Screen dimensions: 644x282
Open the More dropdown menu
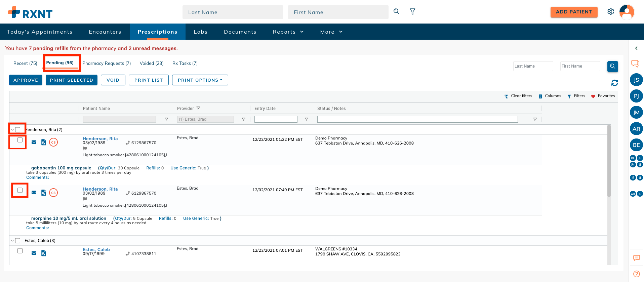331,32
